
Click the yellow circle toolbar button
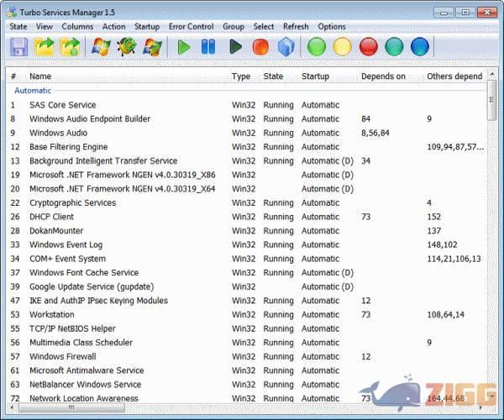click(x=343, y=47)
